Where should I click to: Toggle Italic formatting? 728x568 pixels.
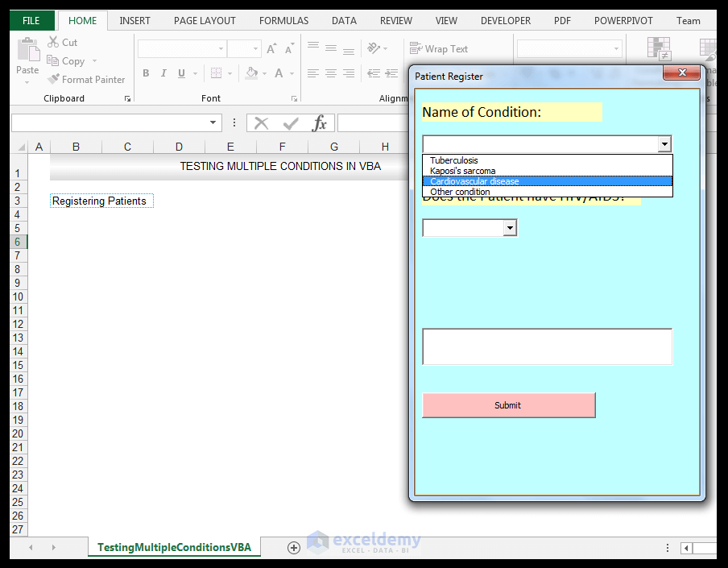(x=163, y=73)
